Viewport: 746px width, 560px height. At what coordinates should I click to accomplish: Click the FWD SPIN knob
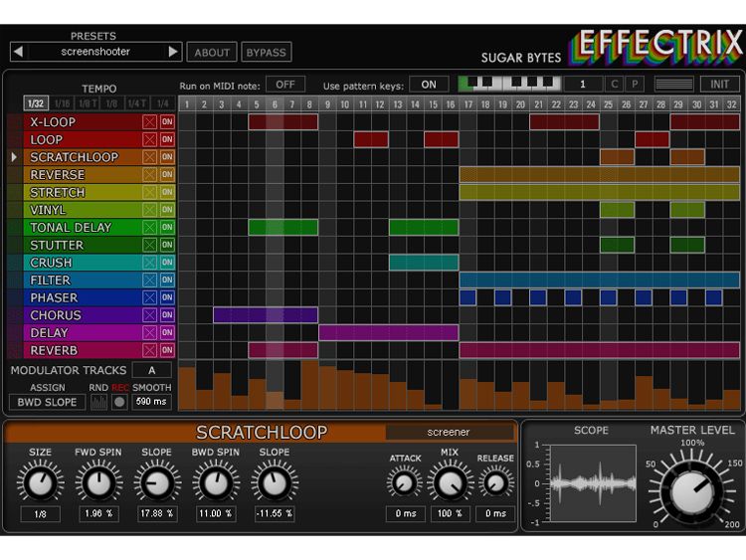(x=98, y=483)
